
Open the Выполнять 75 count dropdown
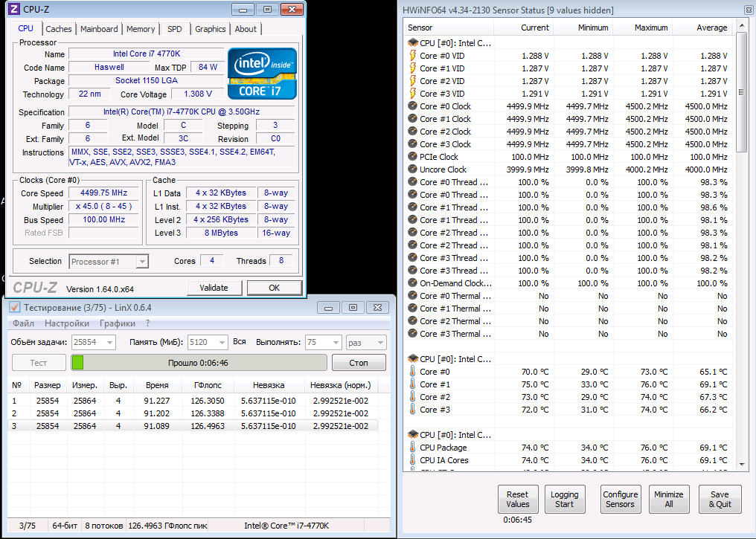[324, 343]
